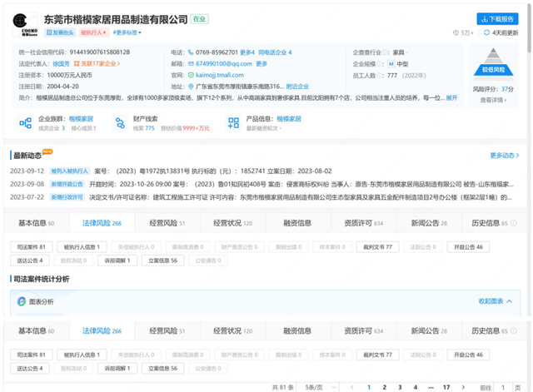Click the 产品信息 grid icon
The width and height of the screenshot is (533, 392).
tap(233, 123)
